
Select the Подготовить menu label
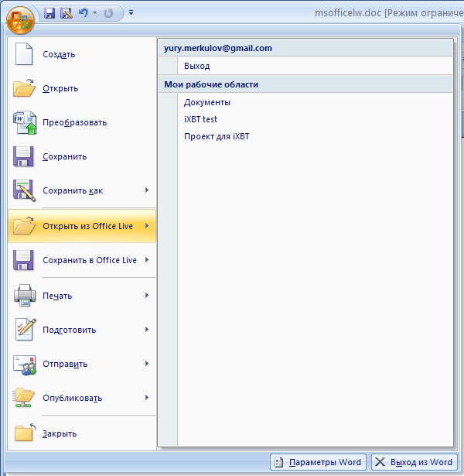[69, 330]
